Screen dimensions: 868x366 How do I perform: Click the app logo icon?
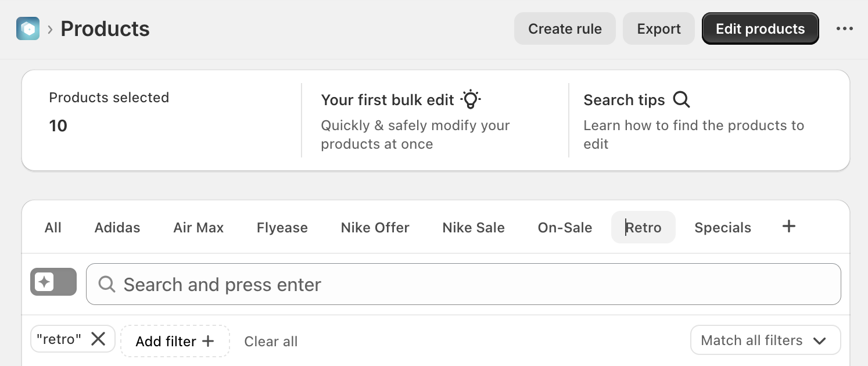(x=28, y=28)
